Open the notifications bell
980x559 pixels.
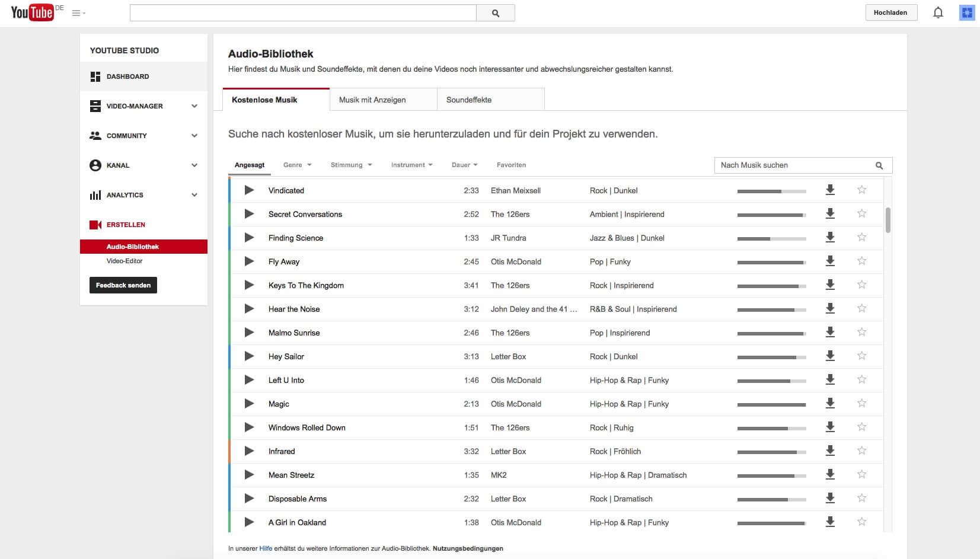938,12
